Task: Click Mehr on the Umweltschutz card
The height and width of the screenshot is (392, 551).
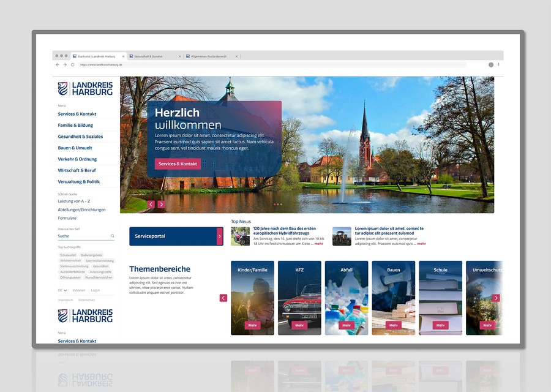Action: point(487,325)
